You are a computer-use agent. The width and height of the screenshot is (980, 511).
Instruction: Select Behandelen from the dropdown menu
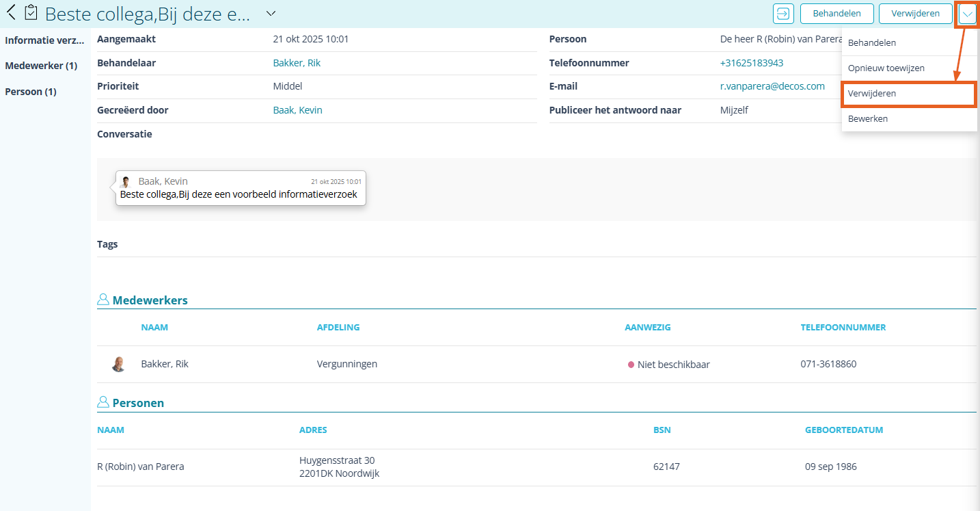(x=871, y=42)
